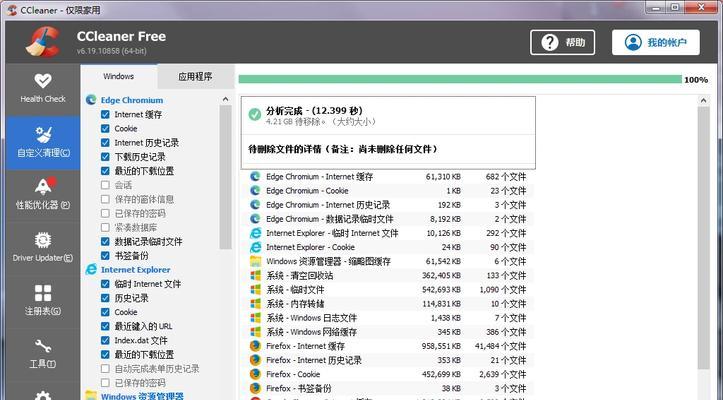Open Driver Updater in sidebar

tap(43, 247)
